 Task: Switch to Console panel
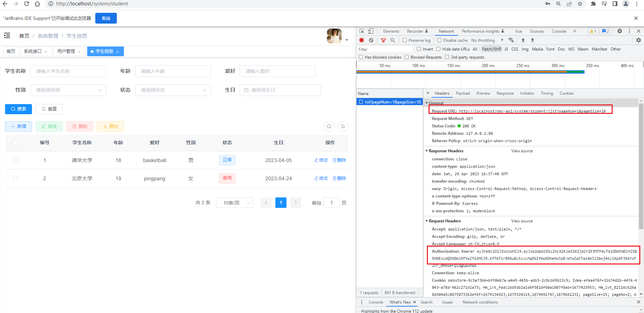[559, 31]
